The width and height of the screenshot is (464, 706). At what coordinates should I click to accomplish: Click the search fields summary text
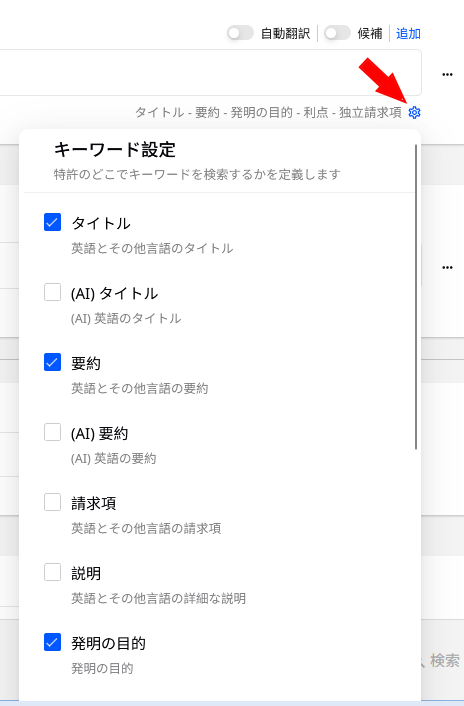tap(268, 113)
